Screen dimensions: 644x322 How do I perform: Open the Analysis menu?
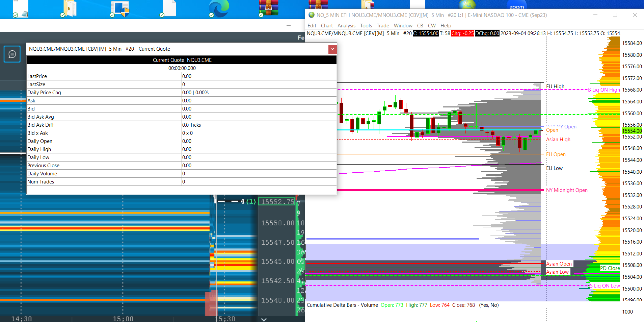pyautogui.click(x=346, y=26)
